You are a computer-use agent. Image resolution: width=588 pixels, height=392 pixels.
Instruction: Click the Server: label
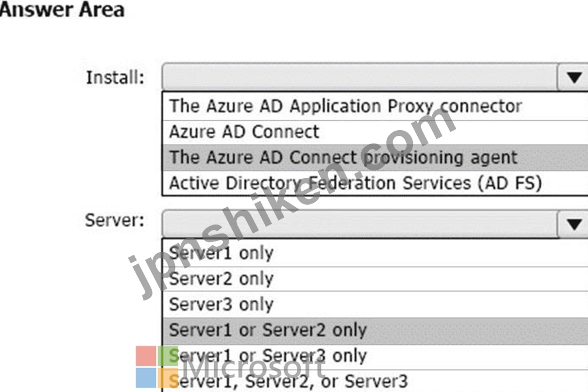(x=114, y=220)
